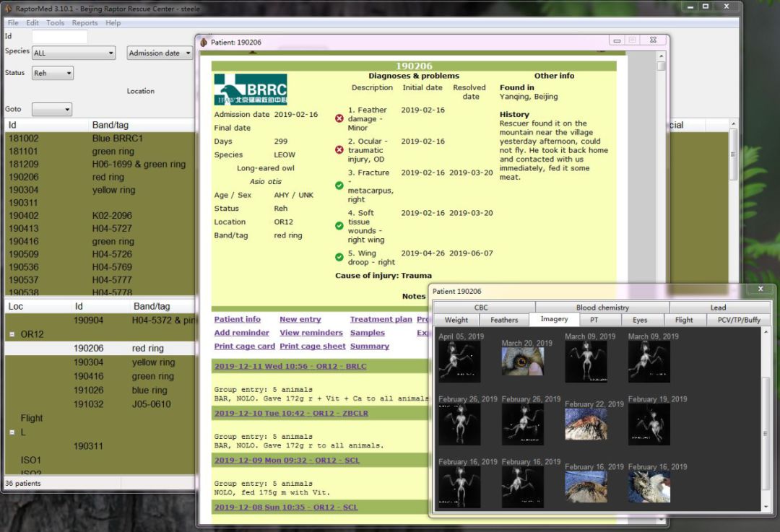Open the Goto dropdown

[51, 110]
